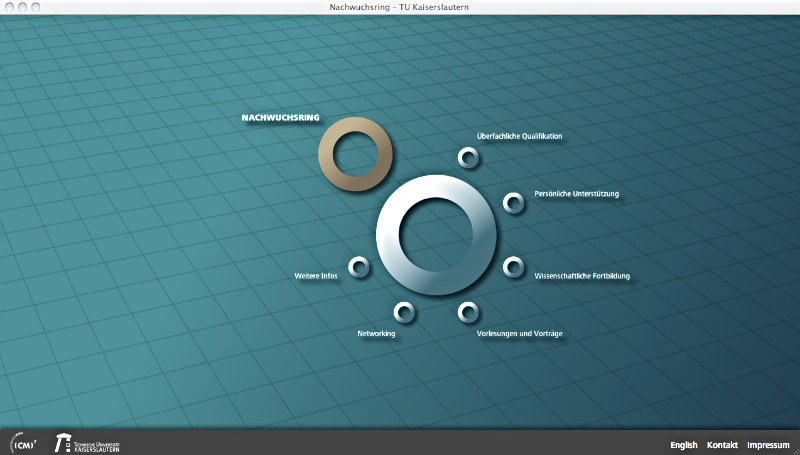Click the small ring beside Wissenschaftliche Fortbildung

tap(513, 267)
